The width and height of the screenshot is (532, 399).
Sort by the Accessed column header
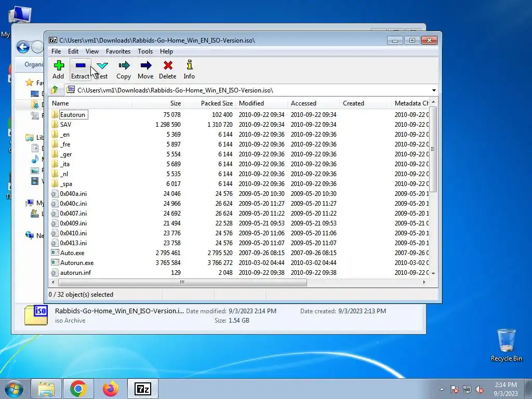click(x=313, y=103)
